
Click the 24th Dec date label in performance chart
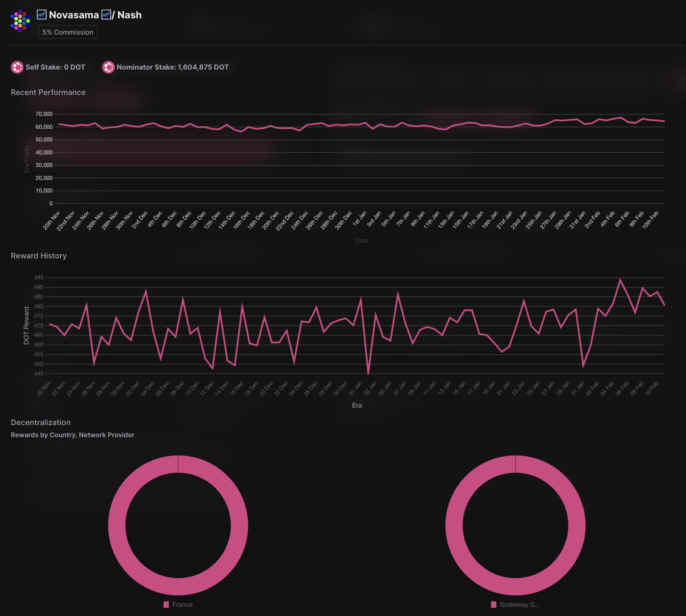[x=300, y=220]
